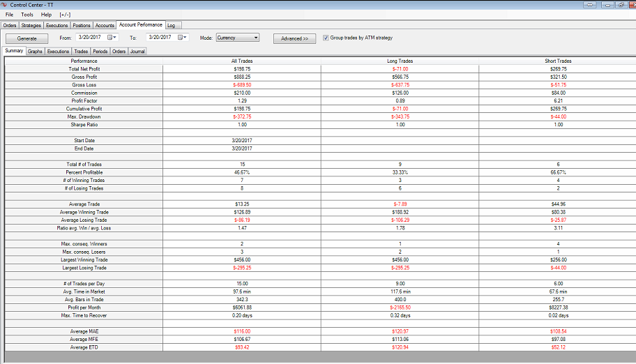Switch to the Log tab
This screenshot has height=364, width=636.
pos(172,25)
